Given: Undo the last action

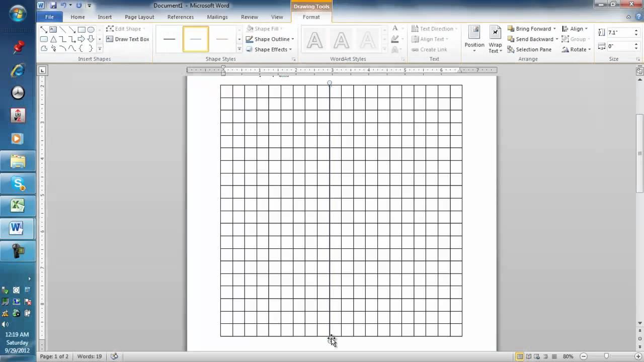Looking at the screenshot, I should coord(63,6).
